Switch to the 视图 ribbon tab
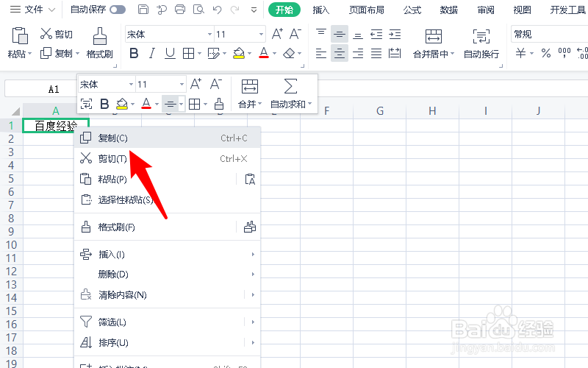This screenshot has height=368, width=588. click(x=522, y=10)
